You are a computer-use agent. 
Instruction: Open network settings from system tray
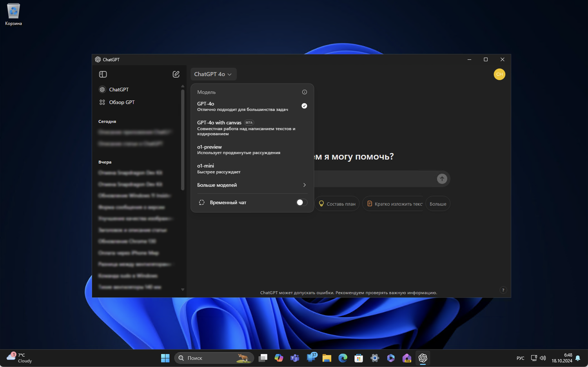[534, 358]
